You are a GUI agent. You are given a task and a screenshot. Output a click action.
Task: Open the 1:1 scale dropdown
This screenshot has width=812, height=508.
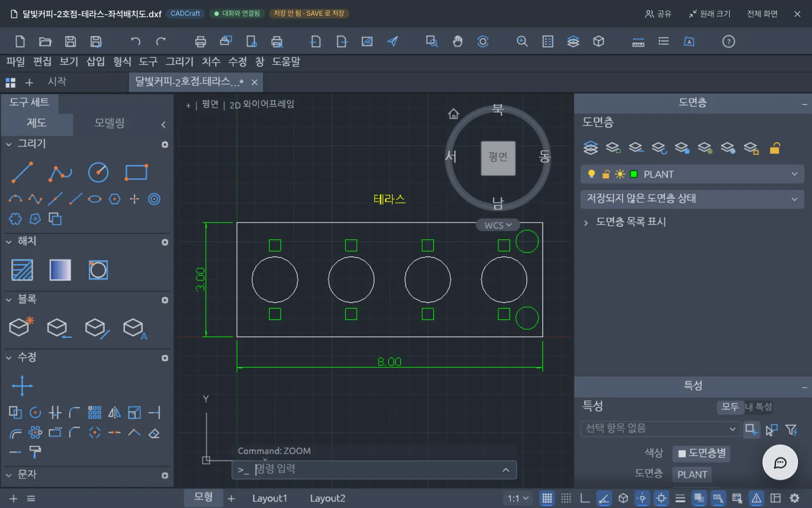point(518,498)
